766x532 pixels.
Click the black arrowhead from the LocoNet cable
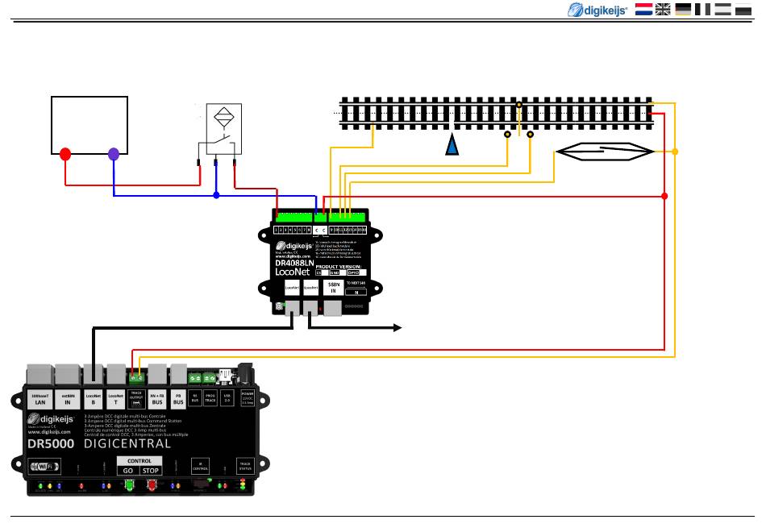[396, 328]
